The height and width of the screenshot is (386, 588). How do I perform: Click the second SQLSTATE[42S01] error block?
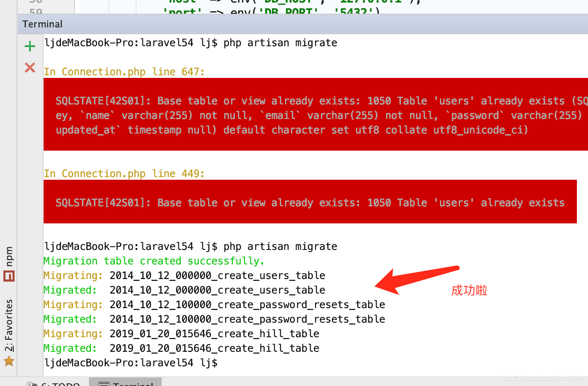coord(310,202)
